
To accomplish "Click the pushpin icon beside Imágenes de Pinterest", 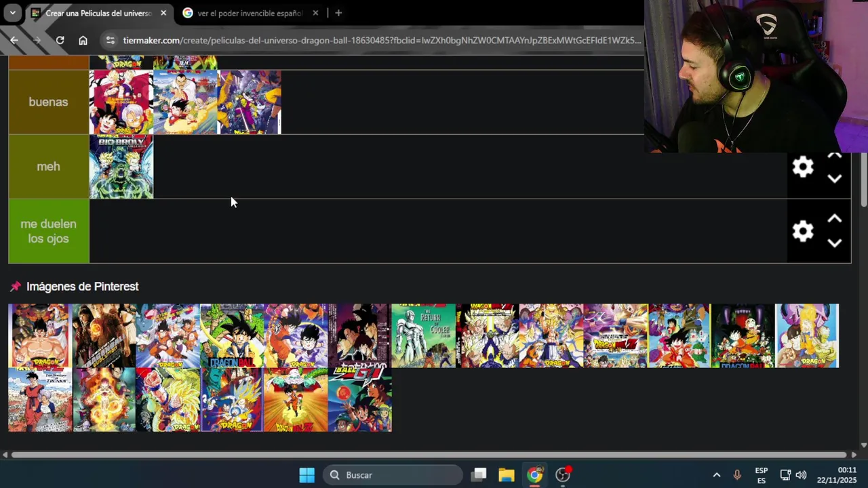I will click(16, 287).
